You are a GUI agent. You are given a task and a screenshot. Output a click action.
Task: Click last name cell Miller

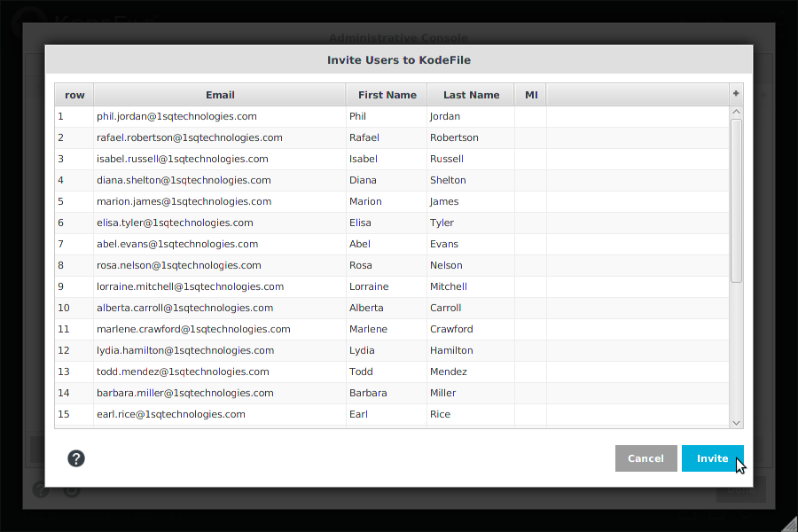pos(471,394)
